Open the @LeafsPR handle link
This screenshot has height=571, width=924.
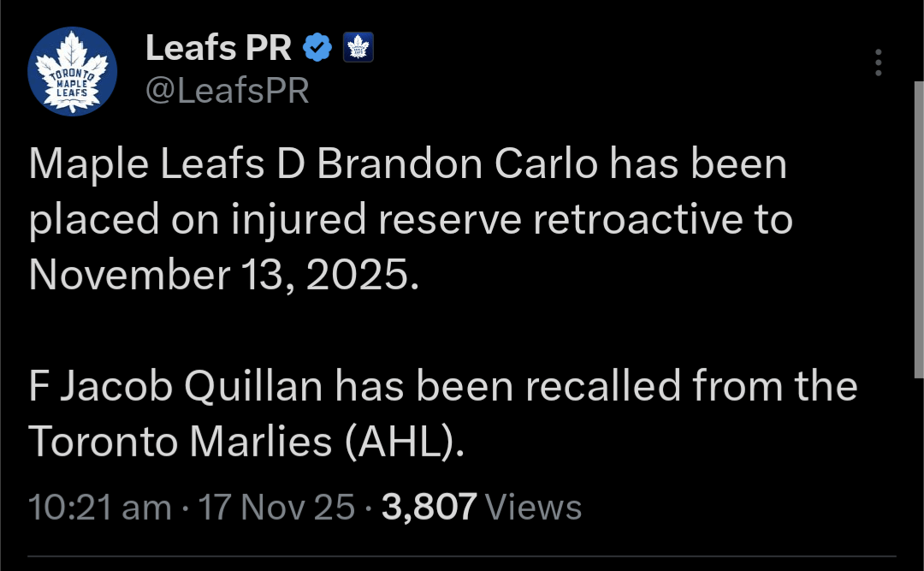pyautogui.click(x=228, y=89)
